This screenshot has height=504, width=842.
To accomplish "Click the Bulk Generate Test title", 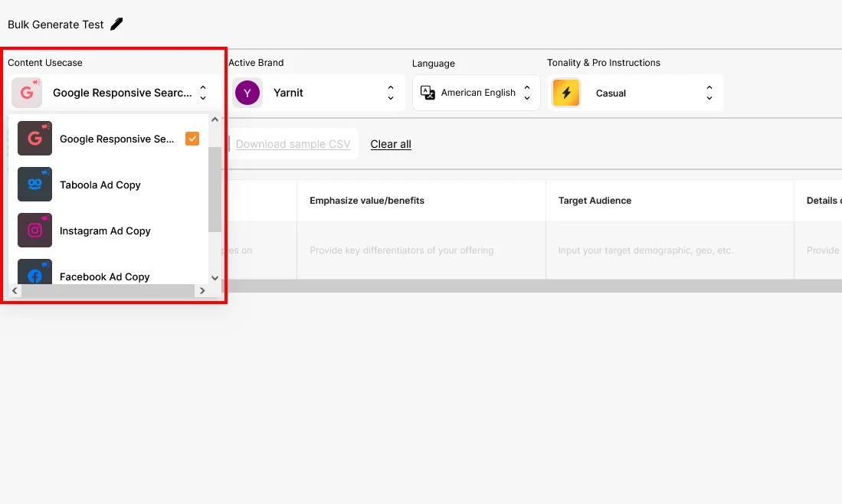I will click(x=56, y=25).
